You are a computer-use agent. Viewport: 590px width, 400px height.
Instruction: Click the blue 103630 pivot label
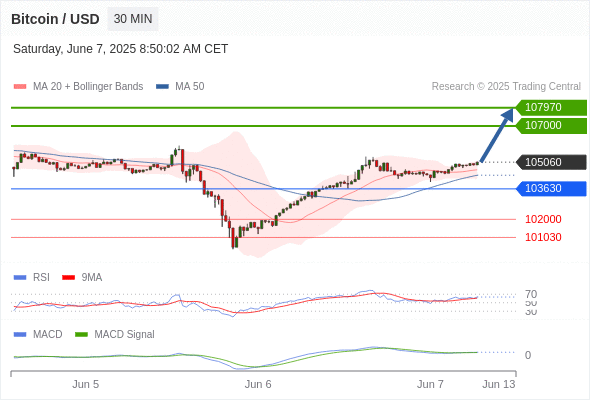tap(551, 189)
